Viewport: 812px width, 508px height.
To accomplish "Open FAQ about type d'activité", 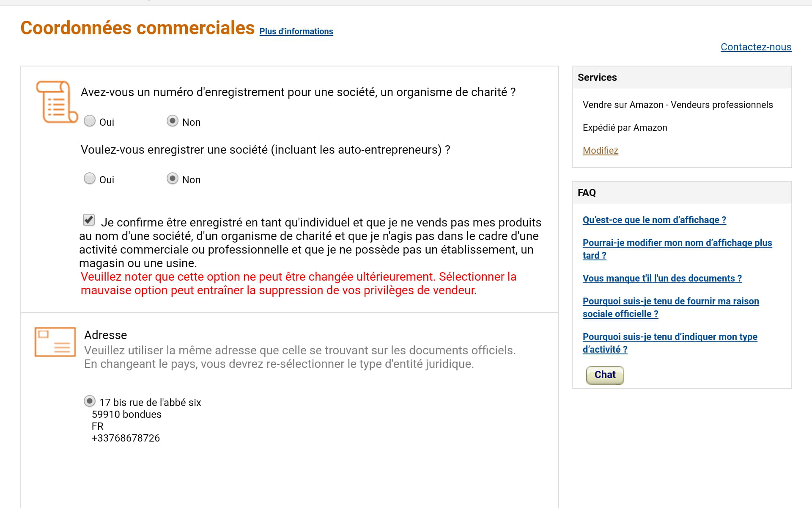I will point(670,337).
